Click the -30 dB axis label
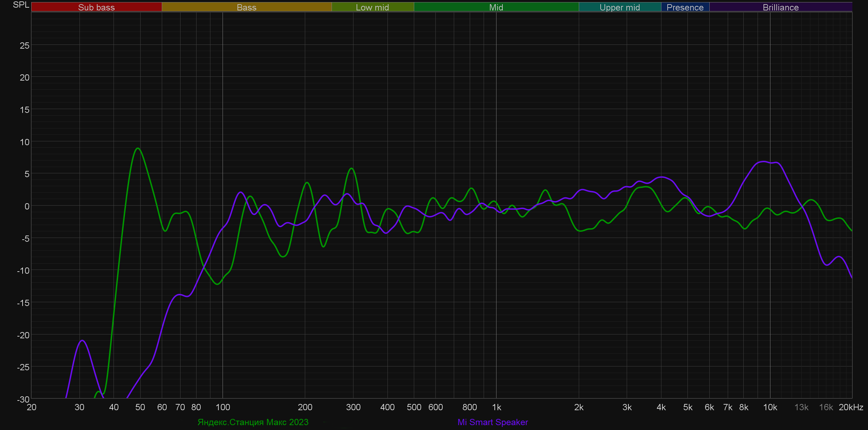This screenshot has width=868, height=430. (x=23, y=399)
